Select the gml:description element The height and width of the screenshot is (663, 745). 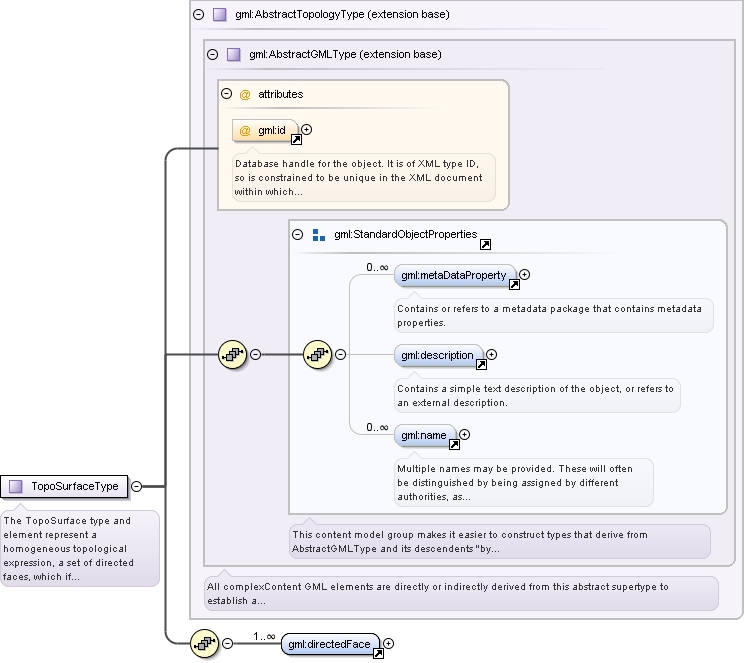437,356
